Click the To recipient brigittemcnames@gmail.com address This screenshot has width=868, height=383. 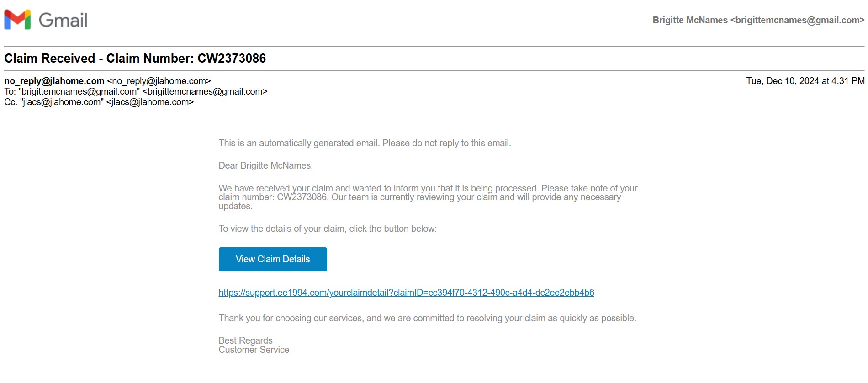click(205, 91)
